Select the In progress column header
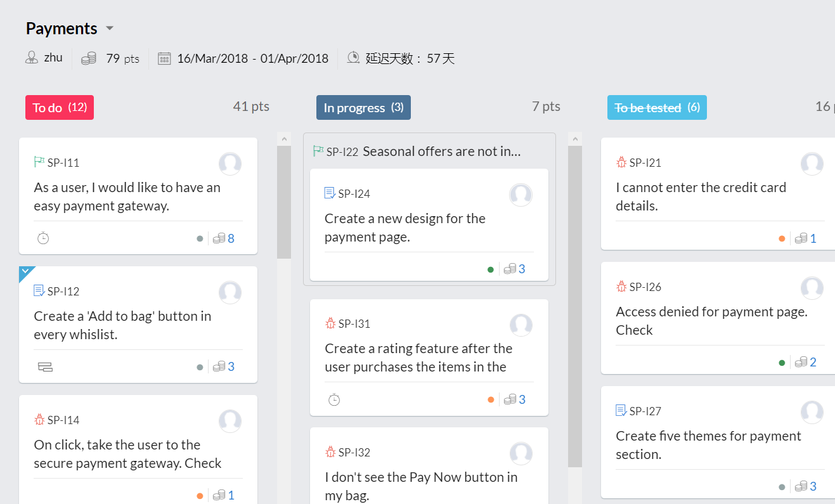This screenshot has width=835, height=504. (x=363, y=108)
